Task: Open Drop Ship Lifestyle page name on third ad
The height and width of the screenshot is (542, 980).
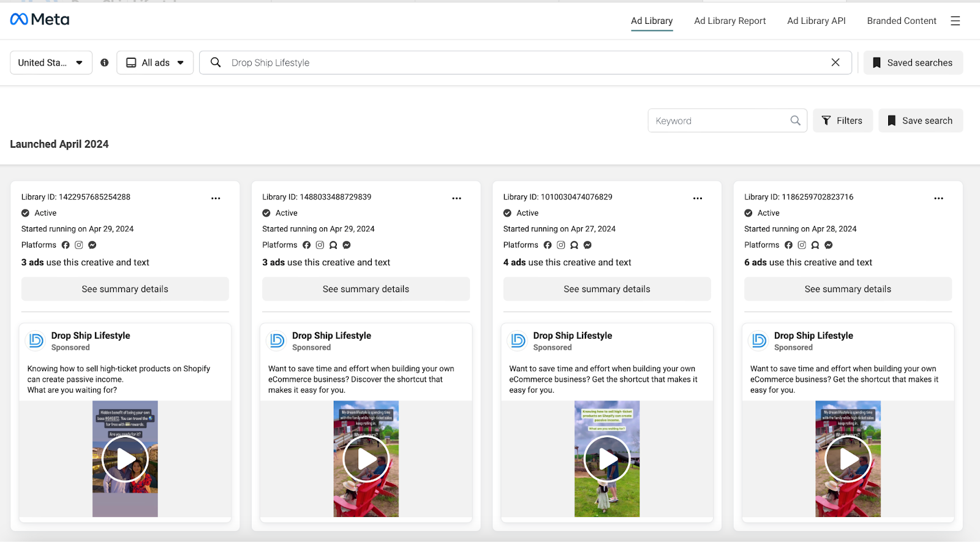Action: [573, 336]
